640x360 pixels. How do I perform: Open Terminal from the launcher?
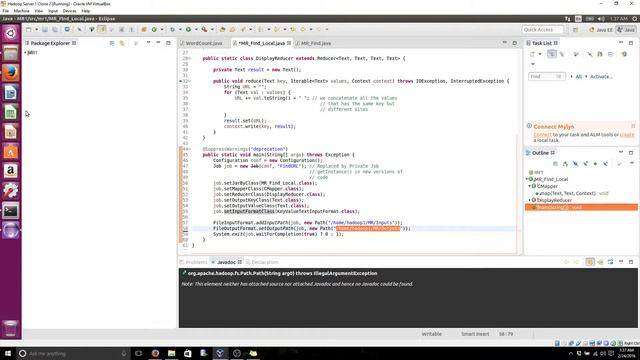pos(11,211)
